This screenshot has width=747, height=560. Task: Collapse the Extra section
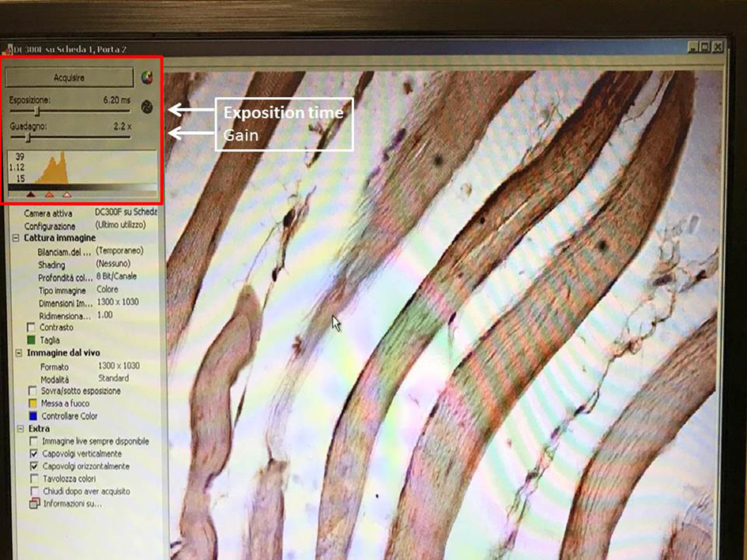(x=21, y=429)
